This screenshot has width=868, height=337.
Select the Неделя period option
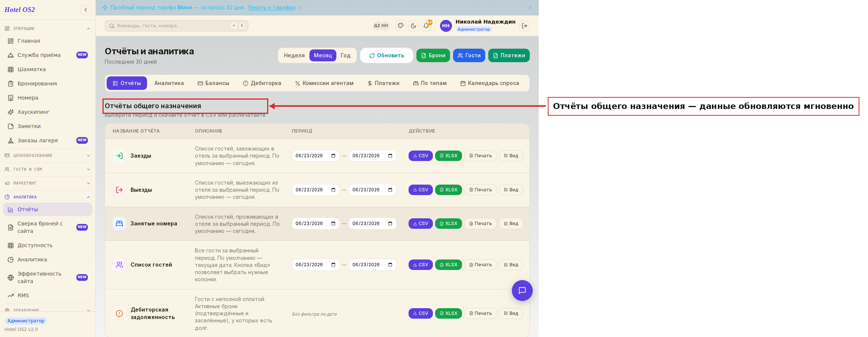294,55
